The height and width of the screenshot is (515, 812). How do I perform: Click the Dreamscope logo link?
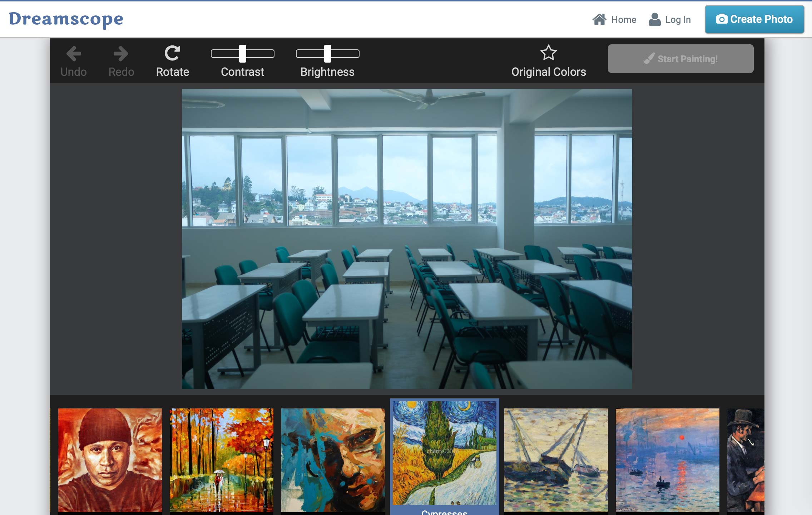[66, 20]
